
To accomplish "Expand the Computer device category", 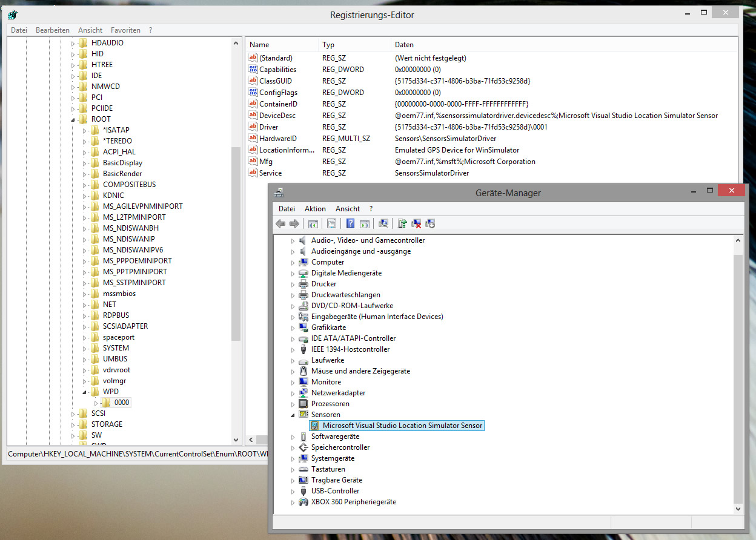I will [293, 262].
